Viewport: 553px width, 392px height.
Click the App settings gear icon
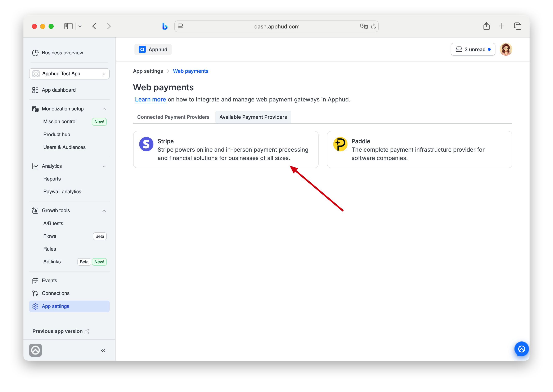point(35,306)
